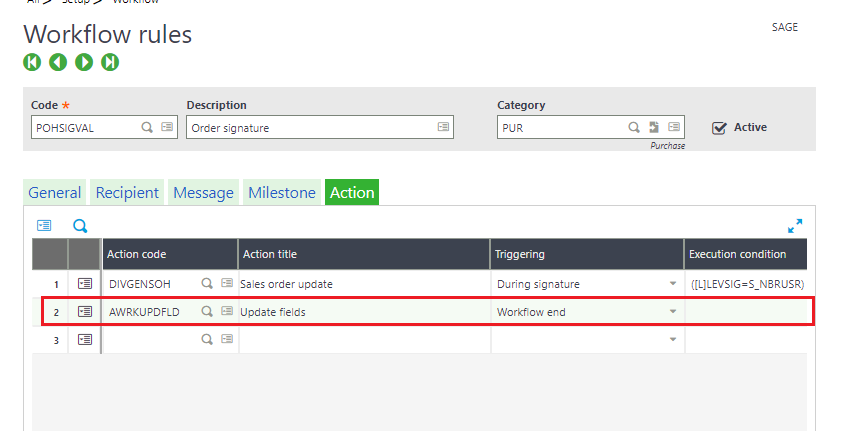Open row 1 line actions icon
The width and height of the screenshot is (841, 431).
(85, 284)
